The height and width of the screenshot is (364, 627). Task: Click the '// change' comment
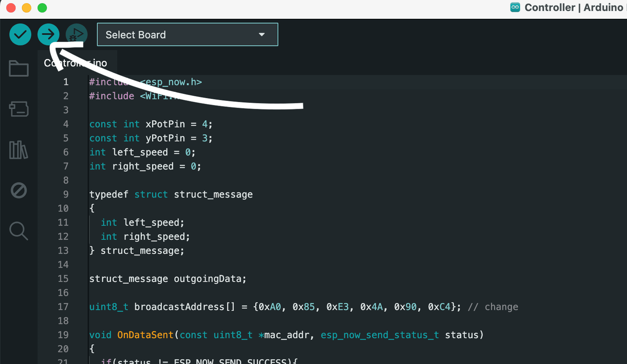[x=493, y=307]
